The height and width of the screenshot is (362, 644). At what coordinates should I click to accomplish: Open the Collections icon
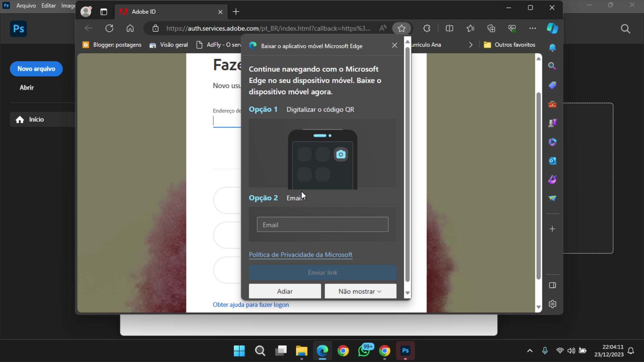[x=491, y=28]
